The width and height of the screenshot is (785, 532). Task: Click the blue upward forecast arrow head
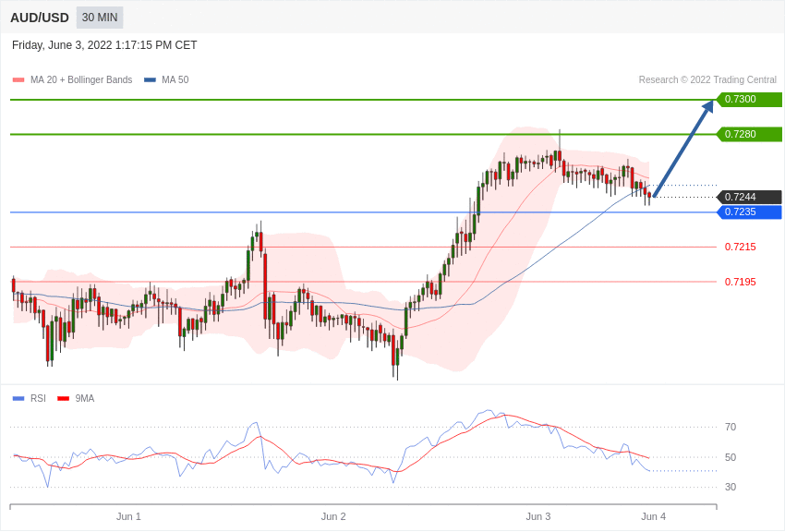707,106
